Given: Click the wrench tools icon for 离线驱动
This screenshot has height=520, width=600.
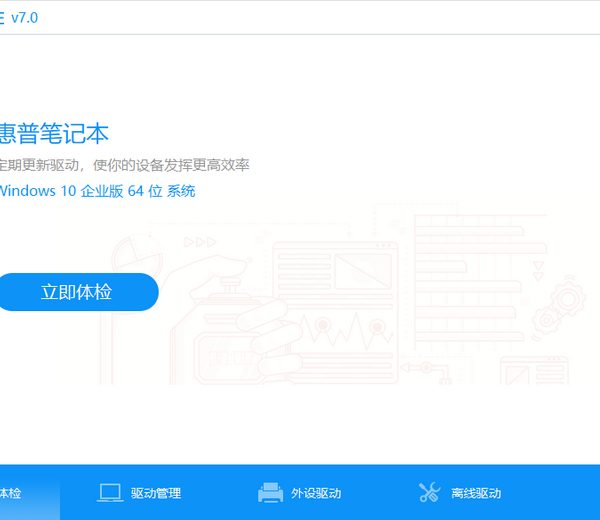Looking at the screenshot, I should point(430,493).
